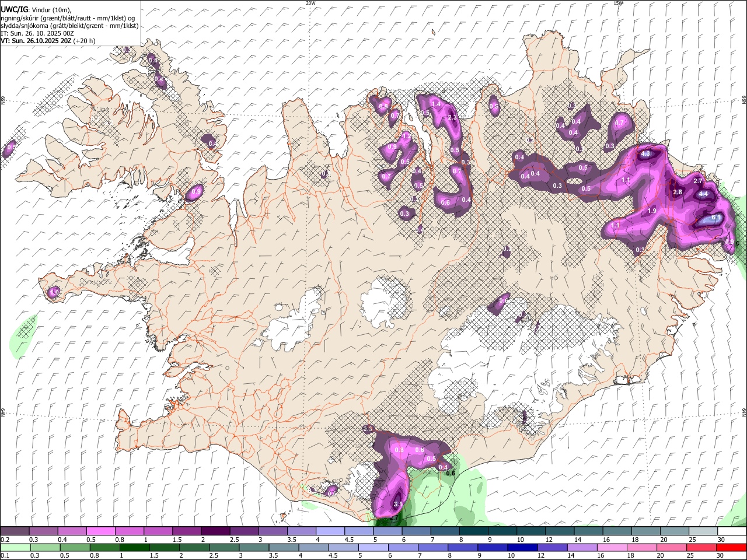Pick the pale green 0.1 swatch, lower legend row
Image resolution: width=747 pixels, height=560 pixels.
coord(15,547)
